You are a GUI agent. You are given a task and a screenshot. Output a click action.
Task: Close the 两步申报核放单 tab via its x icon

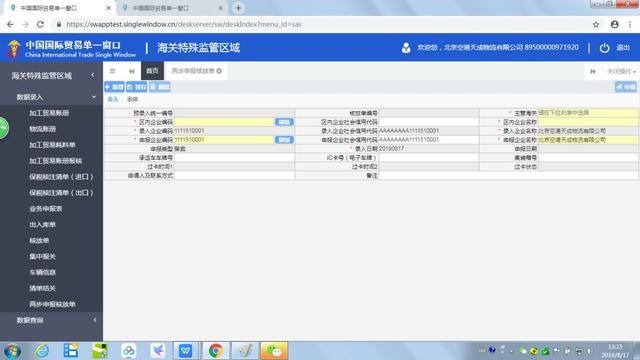pyautogui.click(x=219, y=71)
